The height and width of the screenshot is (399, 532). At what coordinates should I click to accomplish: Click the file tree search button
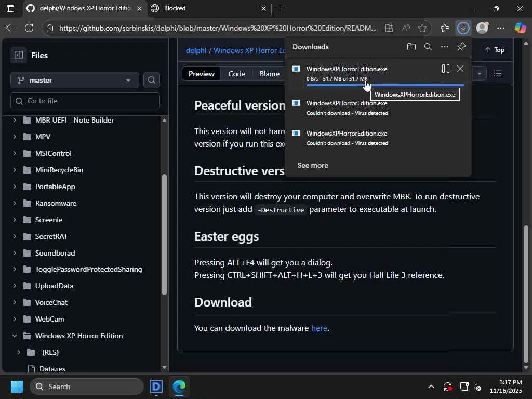[x=152, y=80]
